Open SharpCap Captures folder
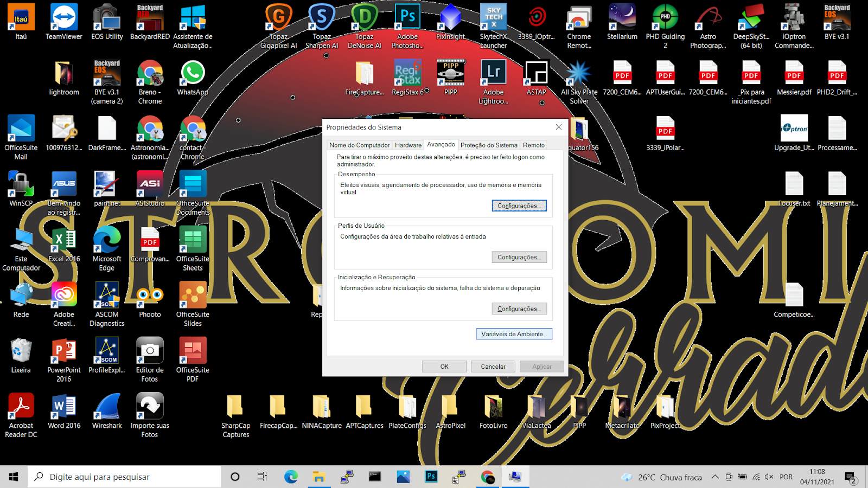Screen dimensions: 868x488 (235, 415)
